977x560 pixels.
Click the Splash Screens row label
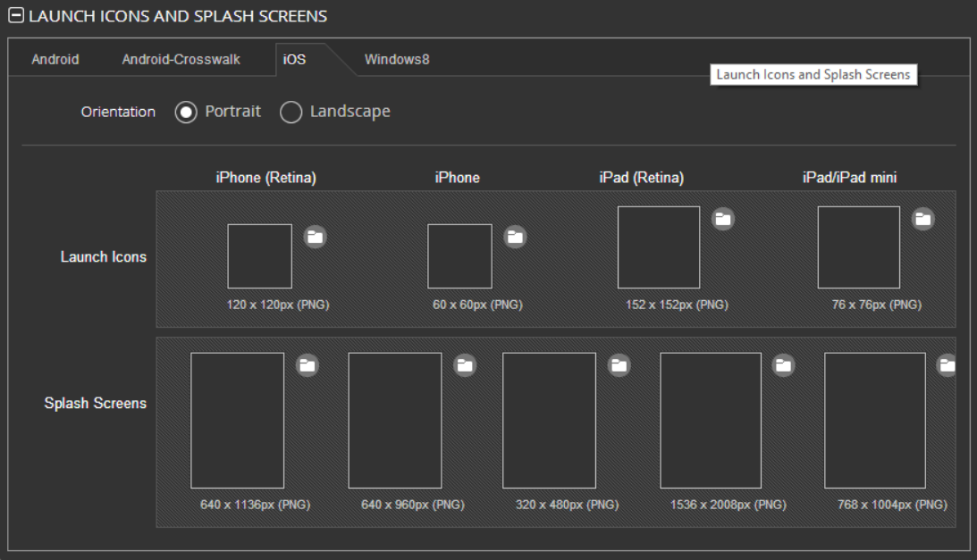tap(96, 403)
